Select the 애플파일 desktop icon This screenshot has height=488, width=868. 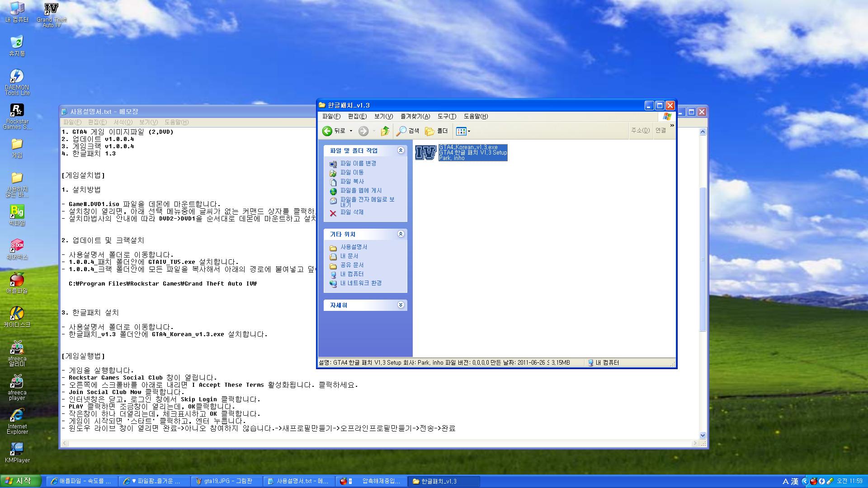[x=17, y=283]
